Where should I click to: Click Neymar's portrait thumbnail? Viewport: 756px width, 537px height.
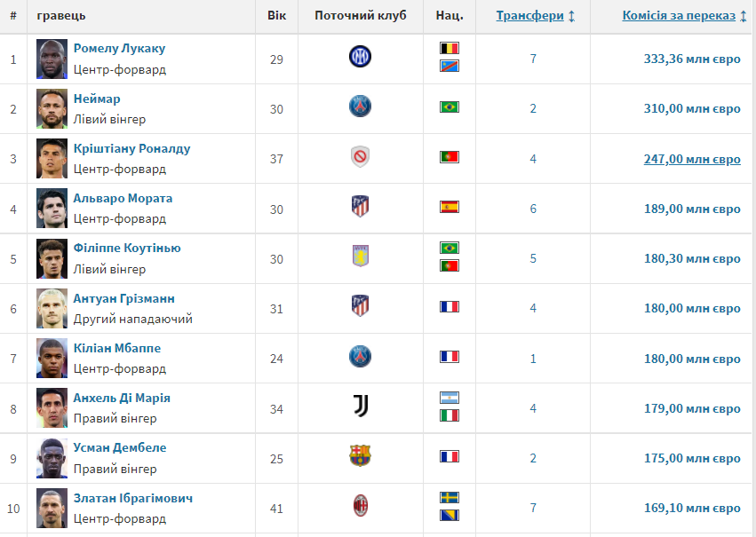point(52,108)
